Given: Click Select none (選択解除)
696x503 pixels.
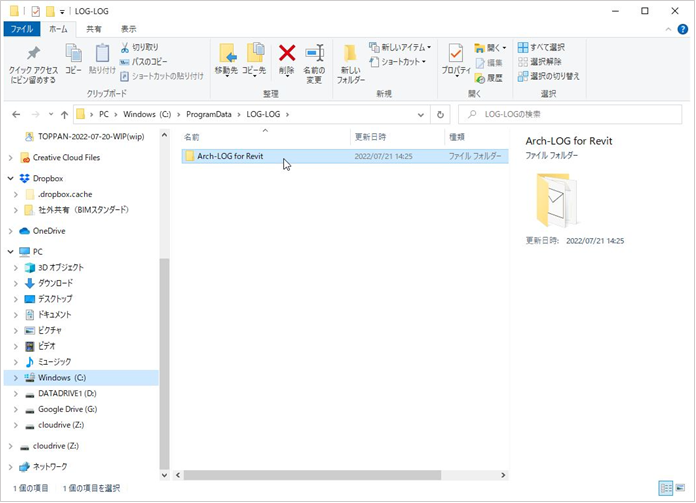Looking at the screenshot, I should click(540, 62).
